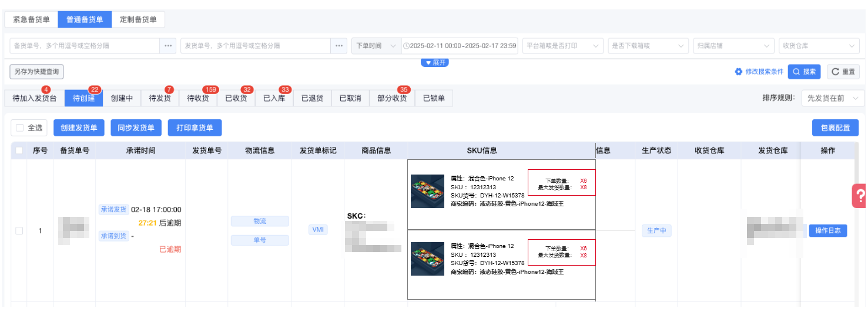
Task: Click the second SKU product thumbnail
Action: [x=427, y=259]
